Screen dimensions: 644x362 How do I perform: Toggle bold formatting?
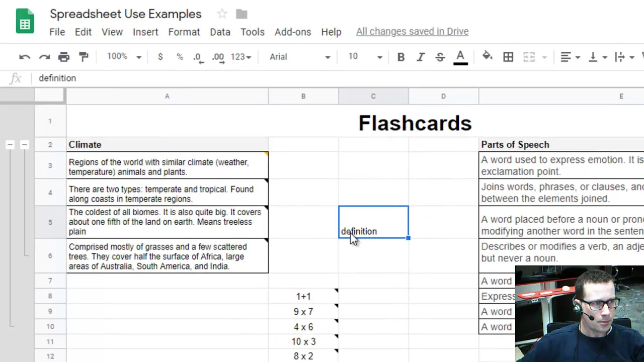(x=401, y=57)
